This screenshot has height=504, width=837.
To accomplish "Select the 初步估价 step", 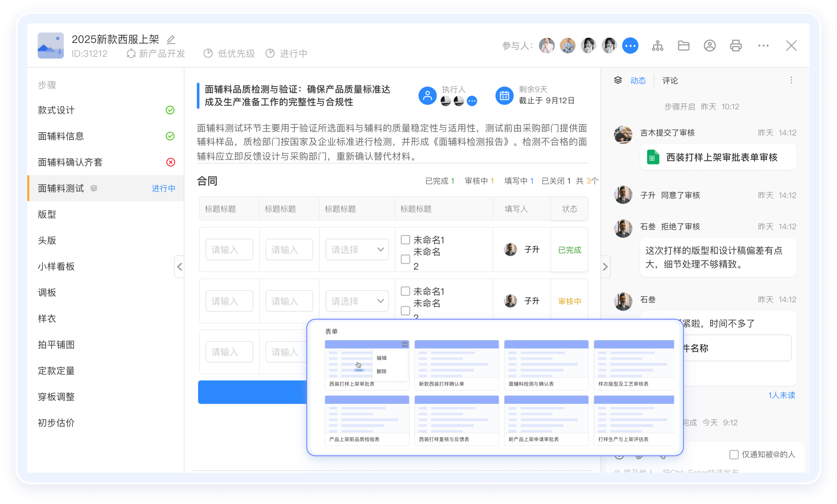I will tap(106, 423).
